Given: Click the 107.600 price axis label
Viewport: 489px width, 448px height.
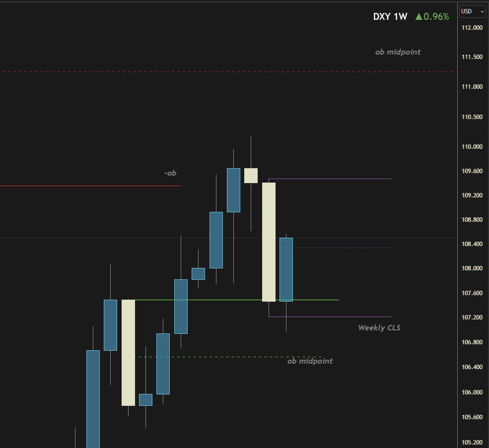Looking at the screenshot, I should (x=472, y=293).
